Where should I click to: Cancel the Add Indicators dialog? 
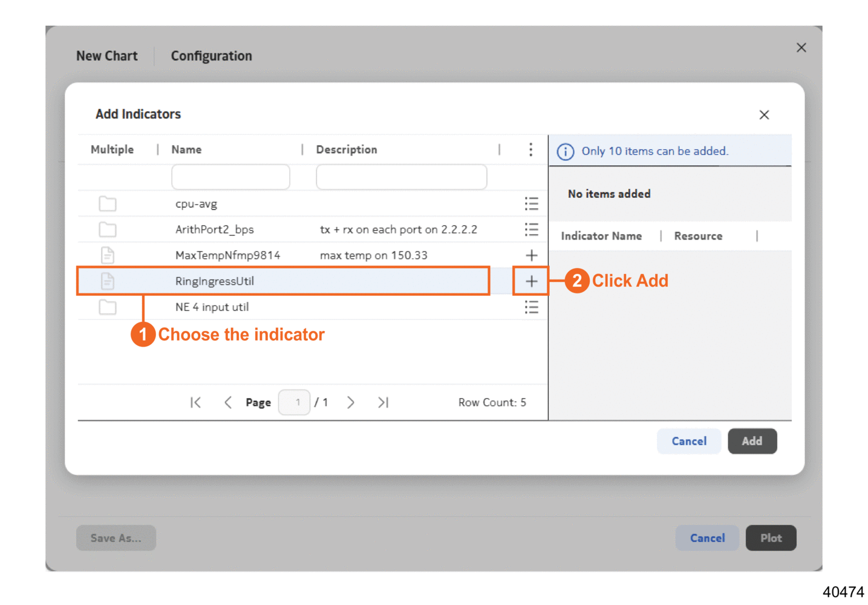pyautogui.click(x=688, y=441)
